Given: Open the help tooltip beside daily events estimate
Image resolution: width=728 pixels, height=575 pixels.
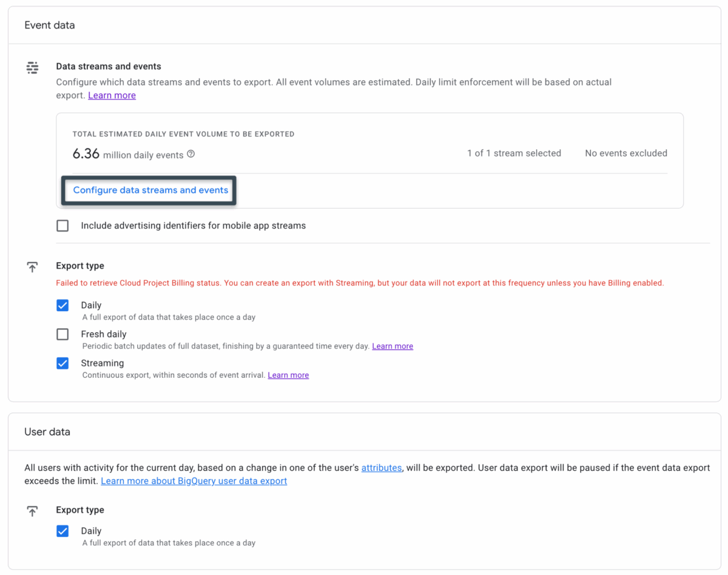Looking at the screenshot, I should tap(190, 154).
